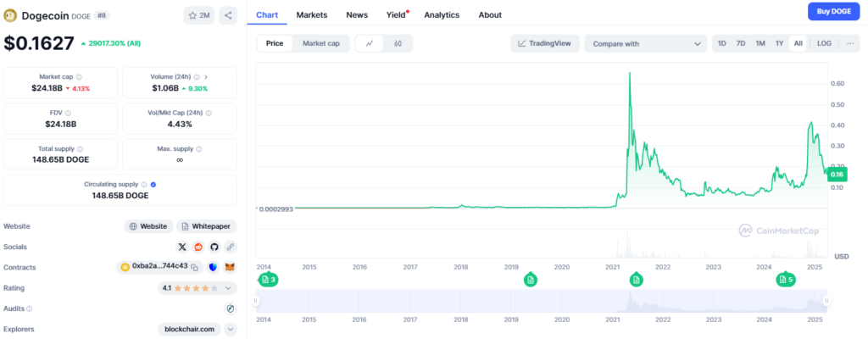Copy the contract address 0xba2a...744c43
The image size is (868, 339).
[x=194, y=267]
